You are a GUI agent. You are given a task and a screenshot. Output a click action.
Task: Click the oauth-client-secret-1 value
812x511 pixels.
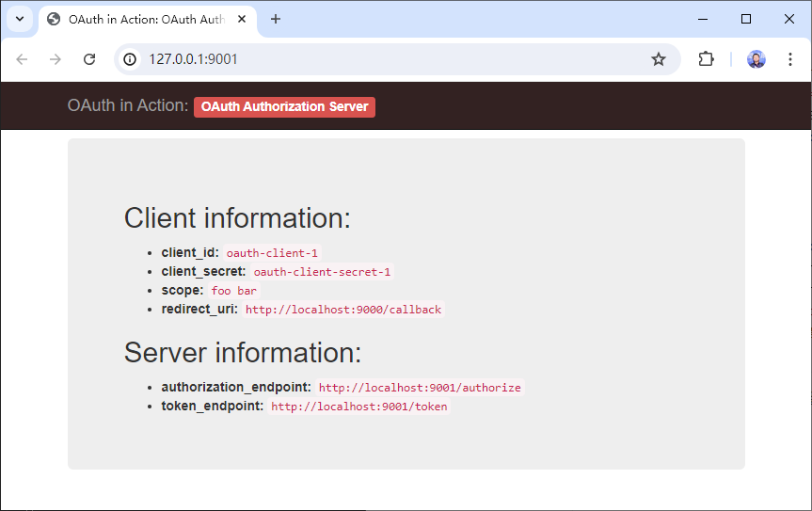pyautogui.click(x=322, y=272)
